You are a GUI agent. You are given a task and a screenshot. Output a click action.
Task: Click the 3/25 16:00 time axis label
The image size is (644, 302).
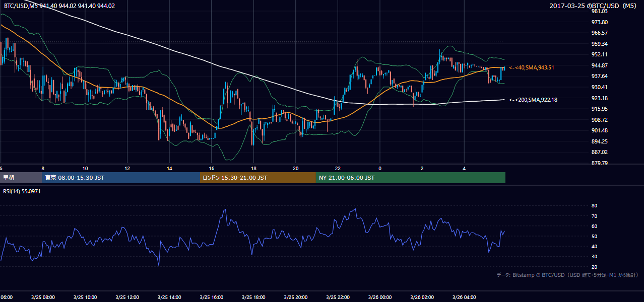(211, 297)
